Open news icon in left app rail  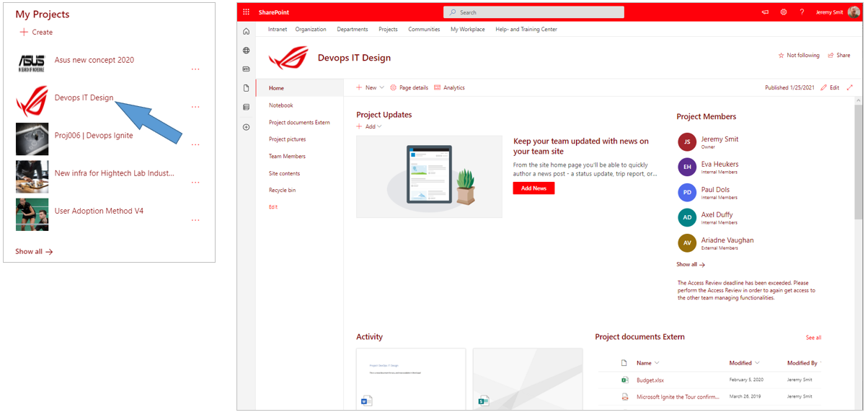pyautogui.click(x=247, y=69)
